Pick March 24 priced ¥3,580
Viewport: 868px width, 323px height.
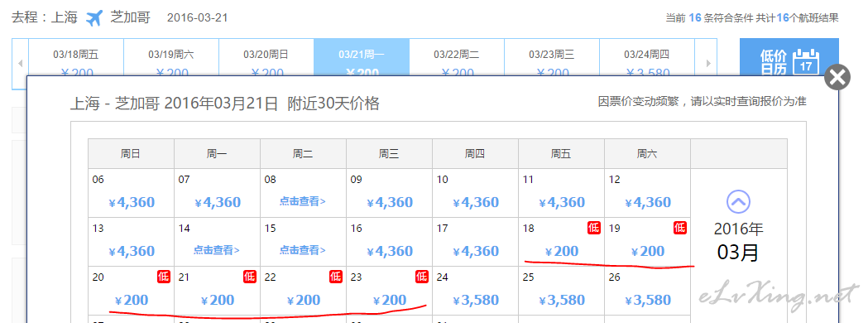pos(476,291)
